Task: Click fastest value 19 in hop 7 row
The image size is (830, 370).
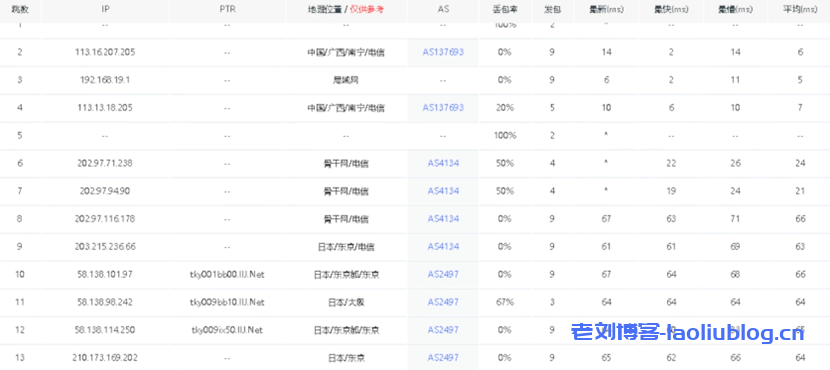Action: pyautogui.click(x=671, y=191)
